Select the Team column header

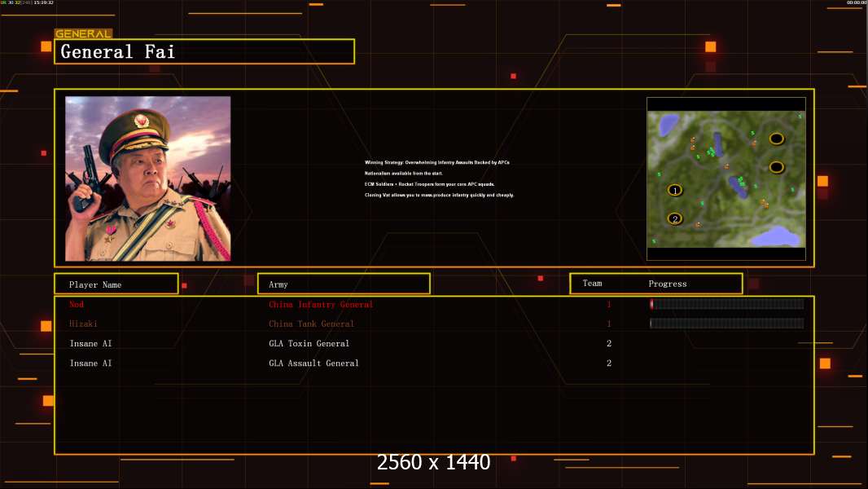point(592,284)
